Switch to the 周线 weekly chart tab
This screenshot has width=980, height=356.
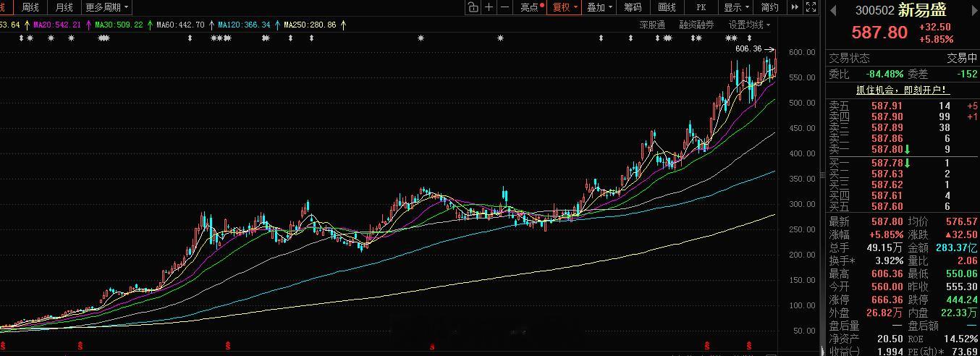tap(30, 7)
